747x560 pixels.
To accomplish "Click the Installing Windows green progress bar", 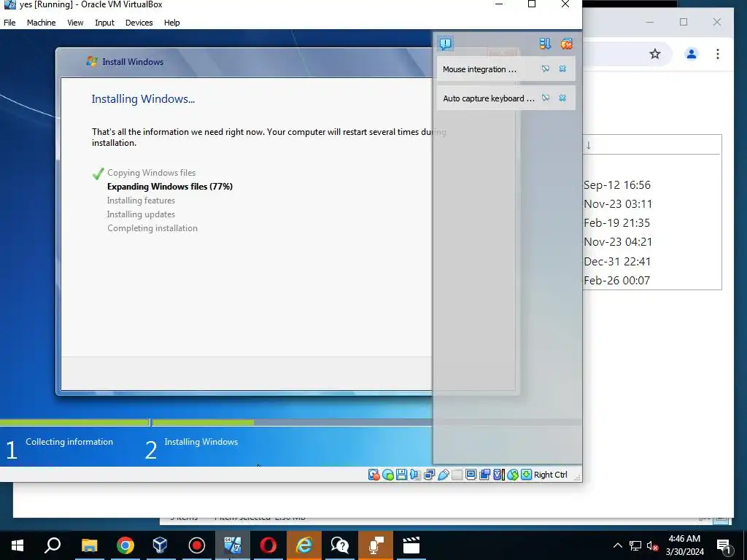I will click(203, 422).
